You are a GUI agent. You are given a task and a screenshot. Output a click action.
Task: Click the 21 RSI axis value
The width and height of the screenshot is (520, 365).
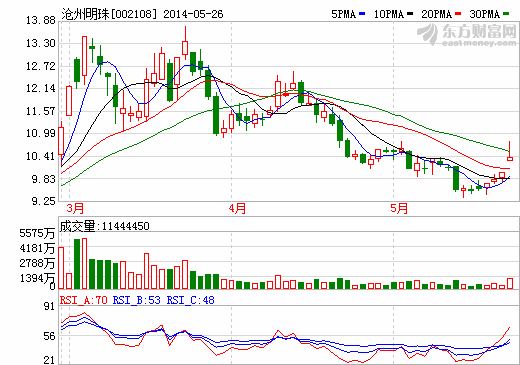click(x=49, y=360)
